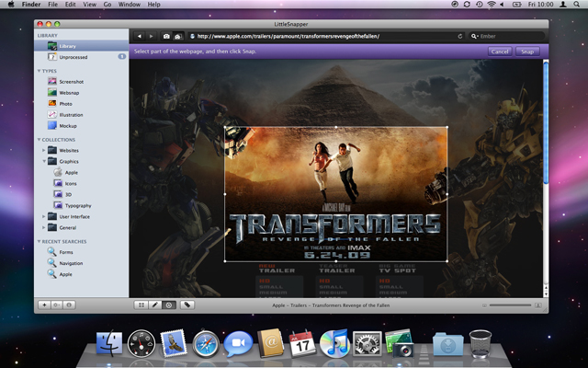Screen dimensions: 588x368
Task: Click the Wi-Fi status icon
Action: click(491, 5)
